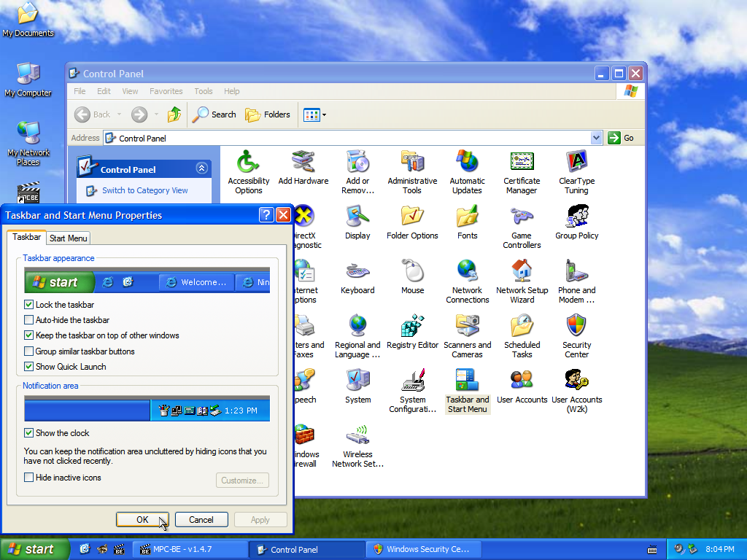Viewport: 747px width, 560px height.
Task: Click Switch to Category View link
Action: click(x=144, y=190)
